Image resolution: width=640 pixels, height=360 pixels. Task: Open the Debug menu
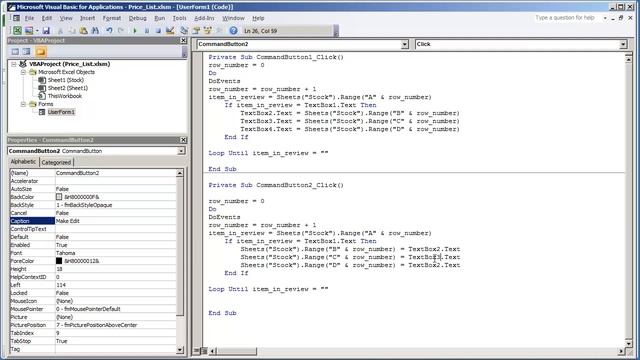click(x=138, y=18)
